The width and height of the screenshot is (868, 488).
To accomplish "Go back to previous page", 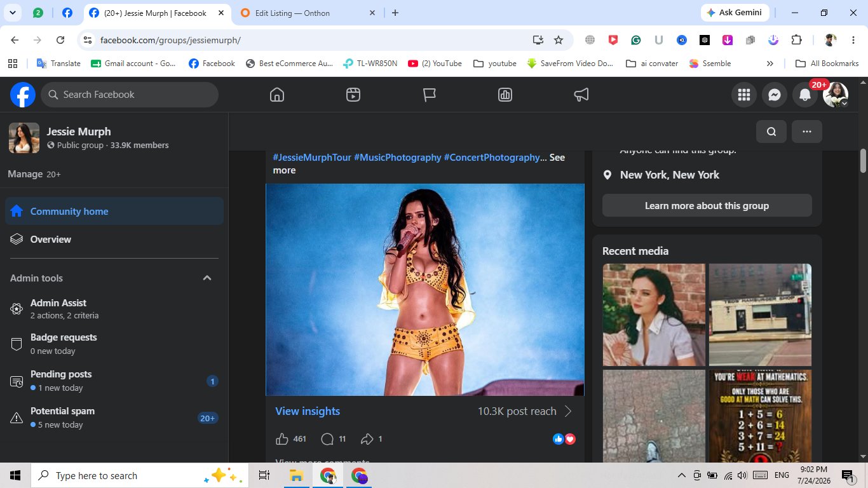I will pos(15,40).
